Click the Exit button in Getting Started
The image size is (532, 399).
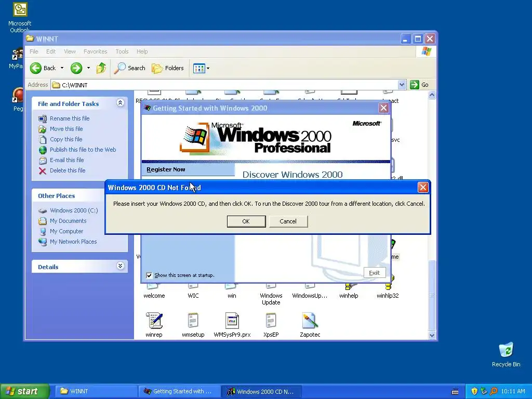pos(374,273)
